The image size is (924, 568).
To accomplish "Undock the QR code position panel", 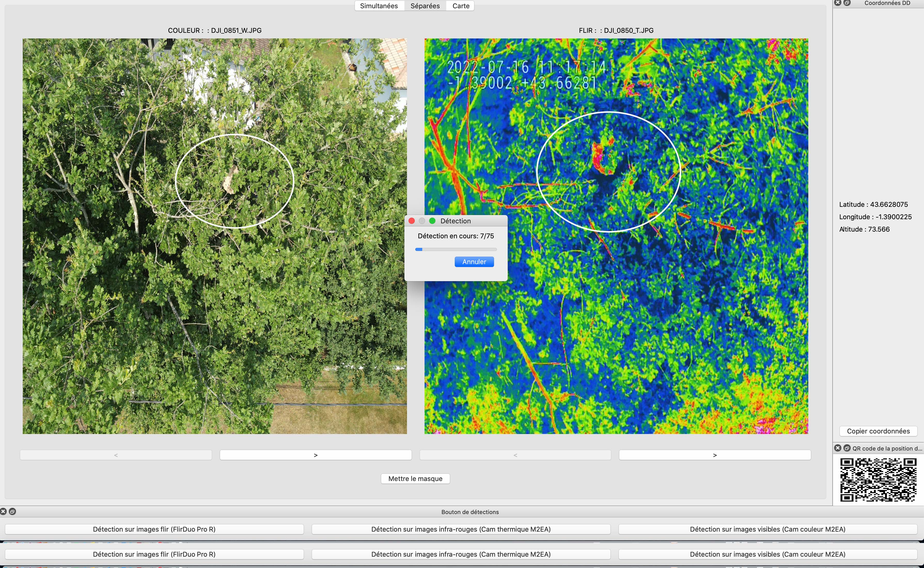I will [847, 448].
